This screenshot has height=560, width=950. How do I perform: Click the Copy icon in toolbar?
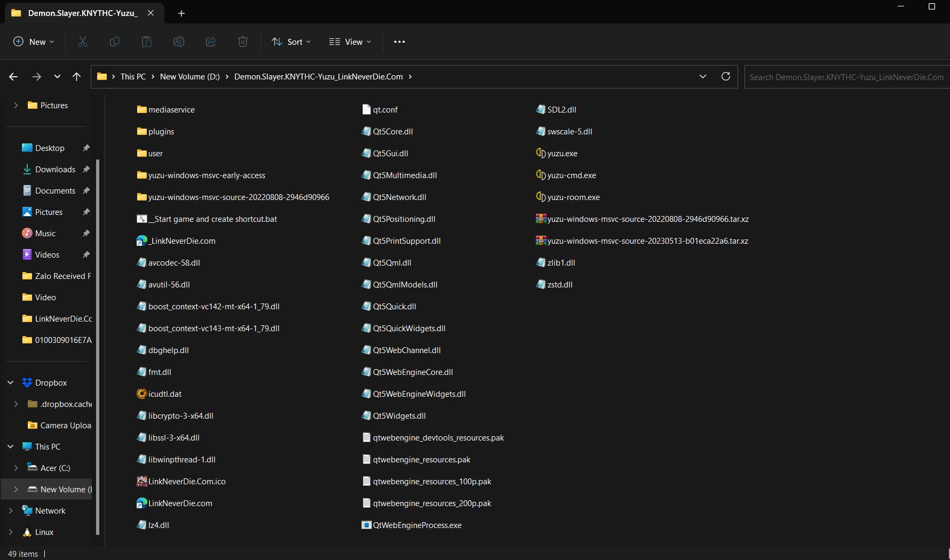114,42
